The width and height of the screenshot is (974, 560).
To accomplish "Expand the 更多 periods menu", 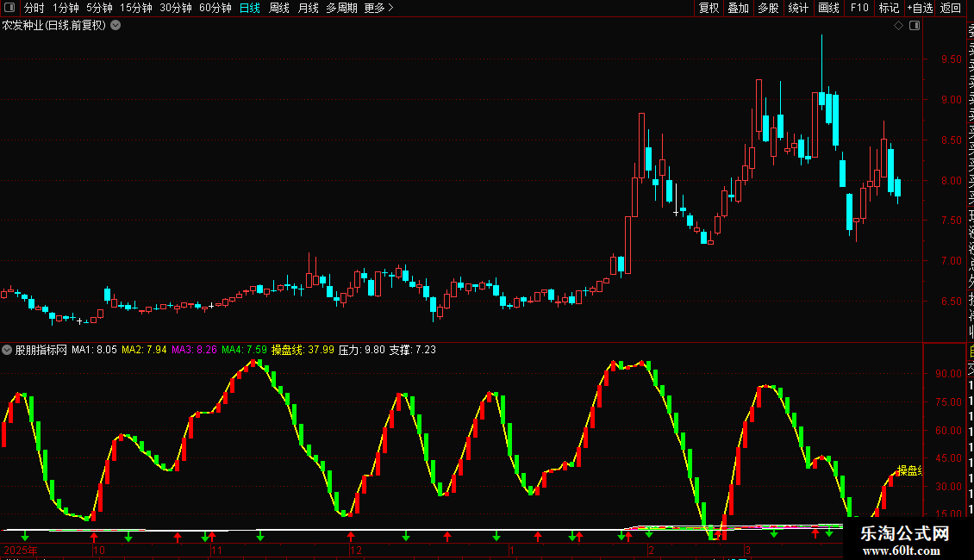I will tap(379, 8).
